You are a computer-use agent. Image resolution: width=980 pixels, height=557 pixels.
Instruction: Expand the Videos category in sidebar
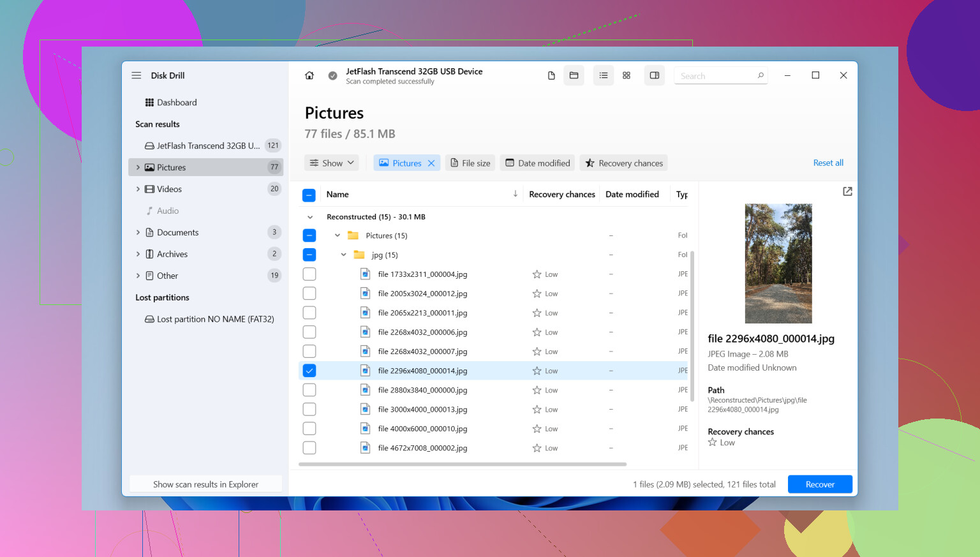coord(138,189)
